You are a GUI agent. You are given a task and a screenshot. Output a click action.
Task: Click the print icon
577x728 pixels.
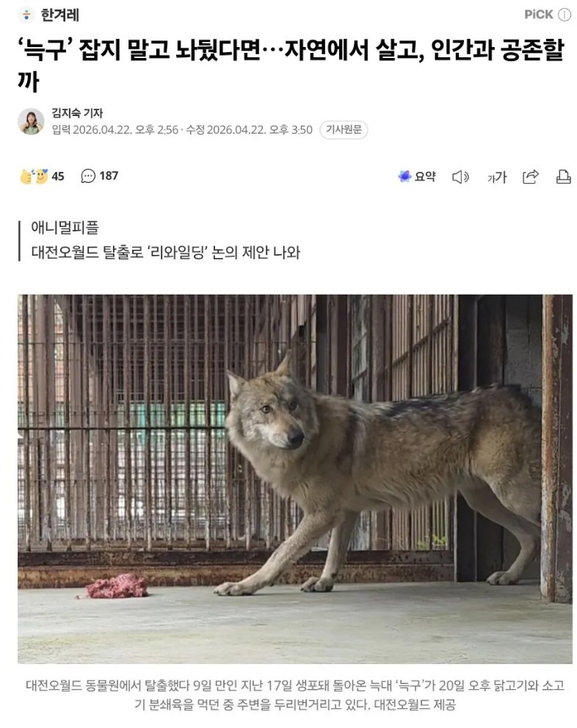[x=563, y=176]
